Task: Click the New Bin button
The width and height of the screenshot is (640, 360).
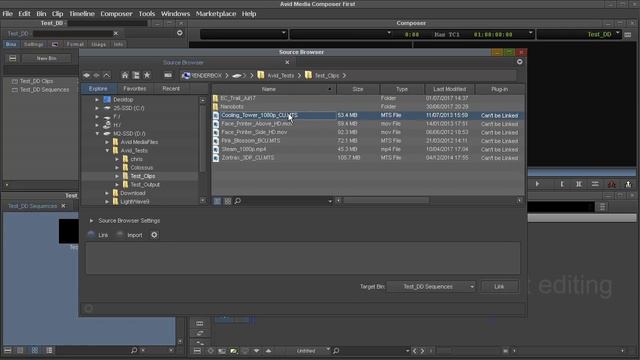Action: click(x=47, y=58)
